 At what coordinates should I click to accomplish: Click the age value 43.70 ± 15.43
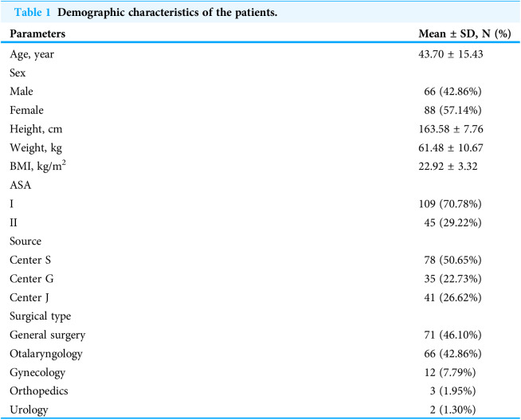click(x=451, y=54)
